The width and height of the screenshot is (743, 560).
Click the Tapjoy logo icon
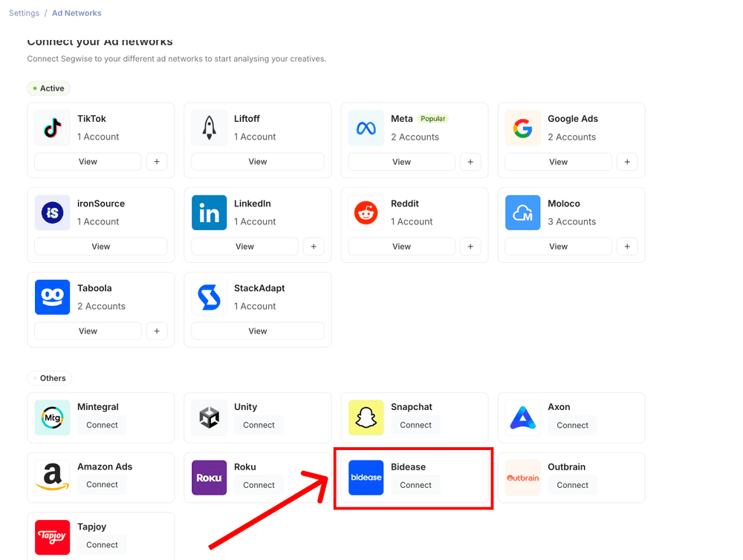coord(53,537)
